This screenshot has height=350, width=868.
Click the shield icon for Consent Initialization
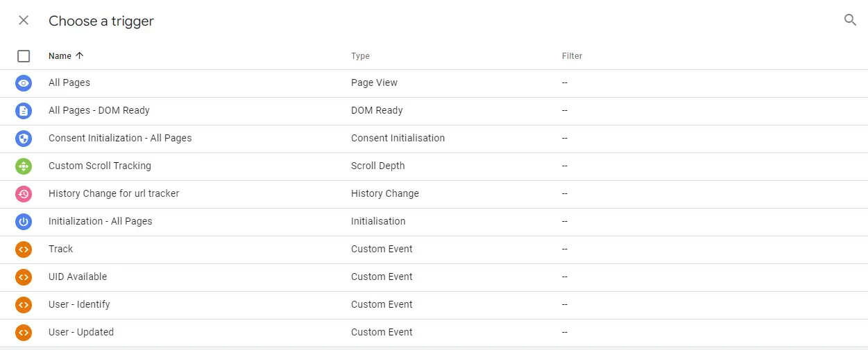coord(24,139)
